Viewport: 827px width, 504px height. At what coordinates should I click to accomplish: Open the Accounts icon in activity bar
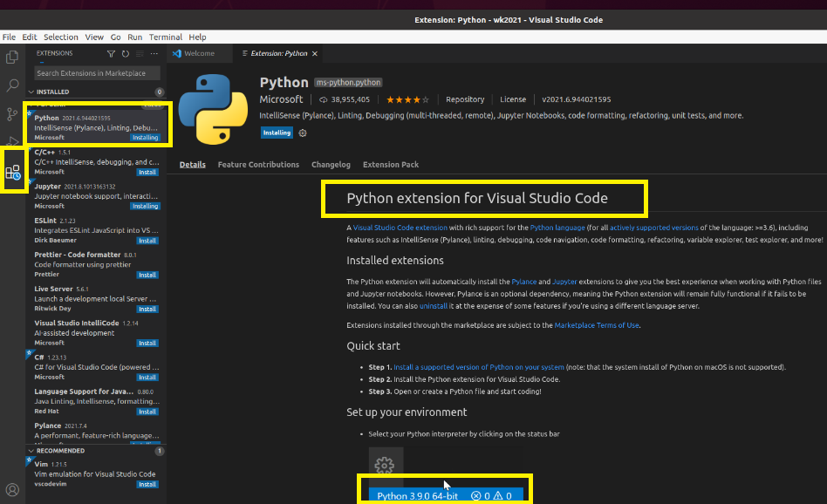click(12, 490)
